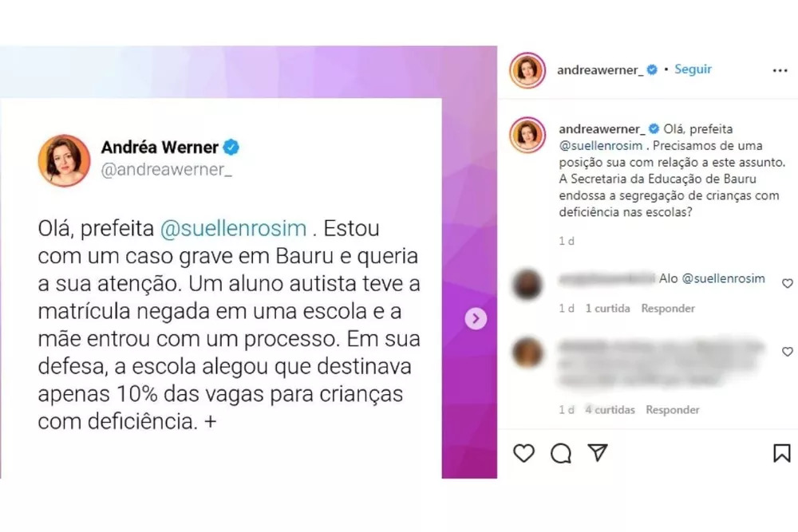798x532 pixels.
Task: Open the @suellenrosim mention in the first comment
Action: pyautogui.click(x=723, y=278)
